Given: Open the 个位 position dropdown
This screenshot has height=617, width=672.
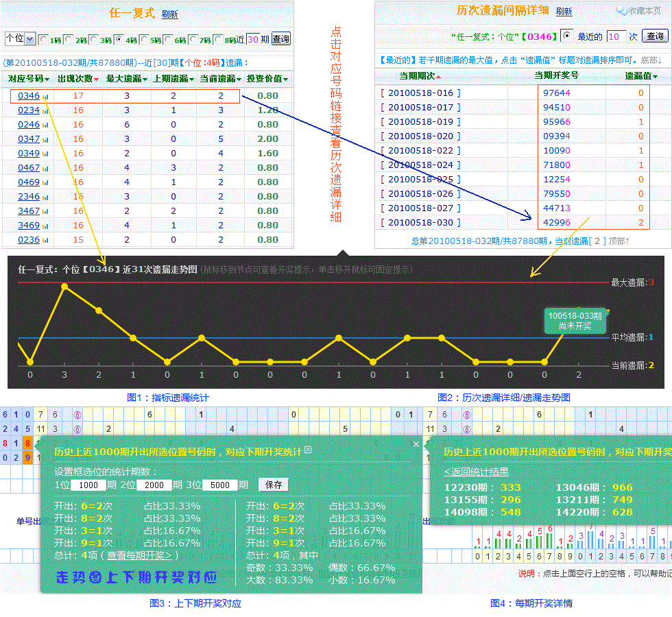Looking at the screenshot, I should coord(20,39).
